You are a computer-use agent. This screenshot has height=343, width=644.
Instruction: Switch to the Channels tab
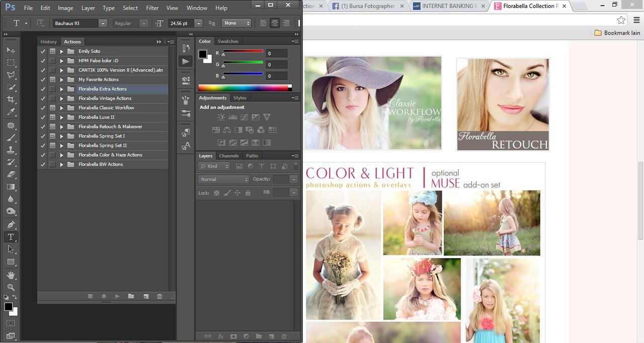point(229,156)
